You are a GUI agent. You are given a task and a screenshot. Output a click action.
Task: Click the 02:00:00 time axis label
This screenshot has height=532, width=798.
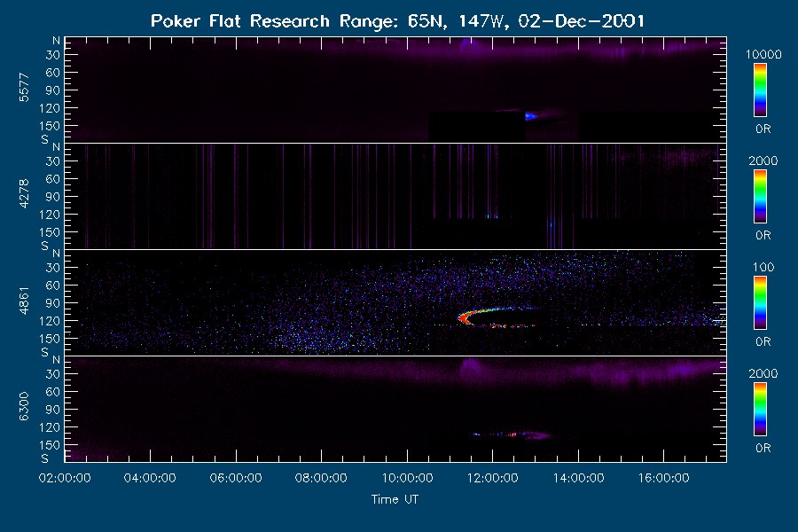[65, 478]
